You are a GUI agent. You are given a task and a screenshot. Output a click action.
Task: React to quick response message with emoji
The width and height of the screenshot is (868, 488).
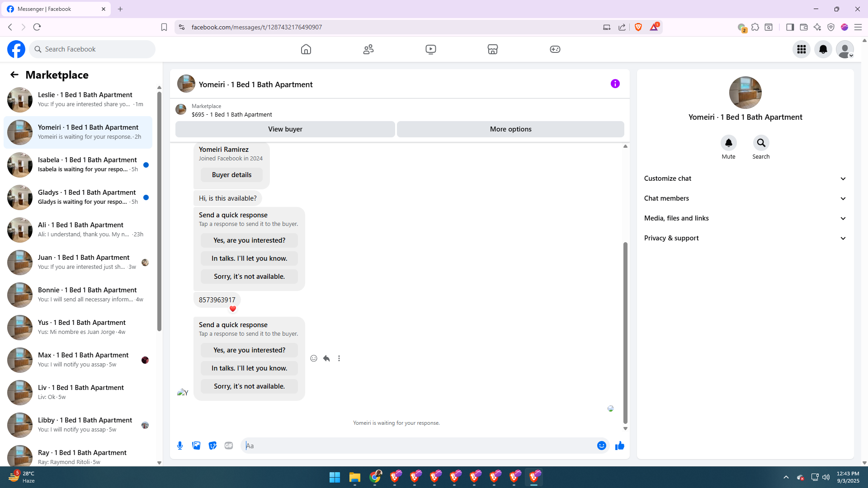click(314, 358)
